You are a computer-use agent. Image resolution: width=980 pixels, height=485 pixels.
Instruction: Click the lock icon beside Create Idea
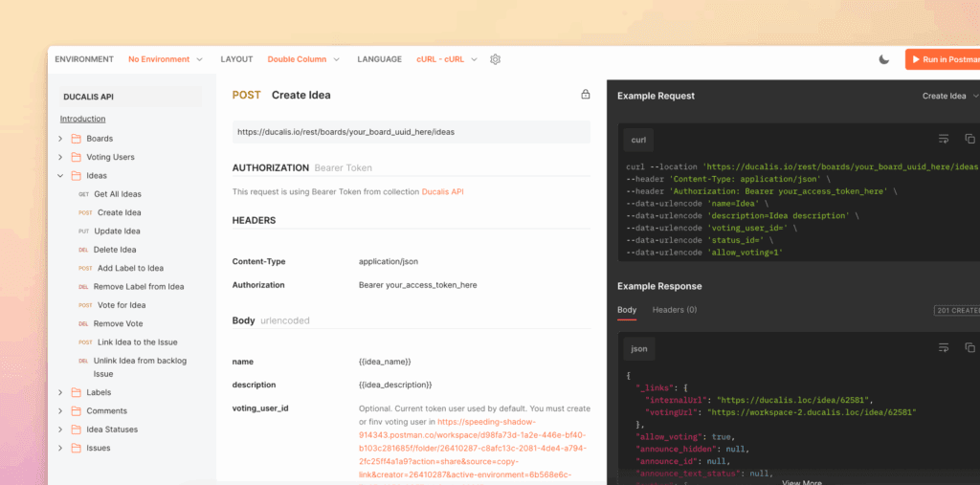586,95
